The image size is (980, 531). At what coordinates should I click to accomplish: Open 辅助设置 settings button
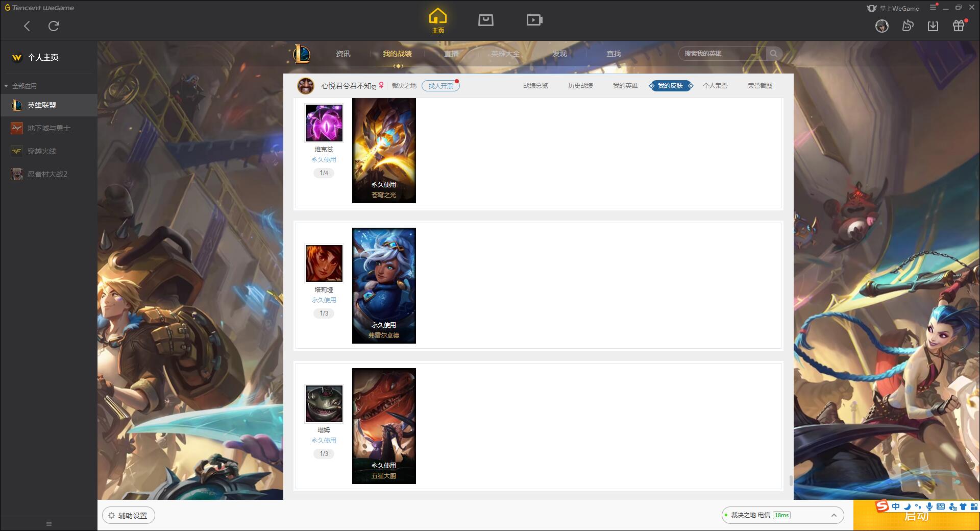click(x=129, y=516)
